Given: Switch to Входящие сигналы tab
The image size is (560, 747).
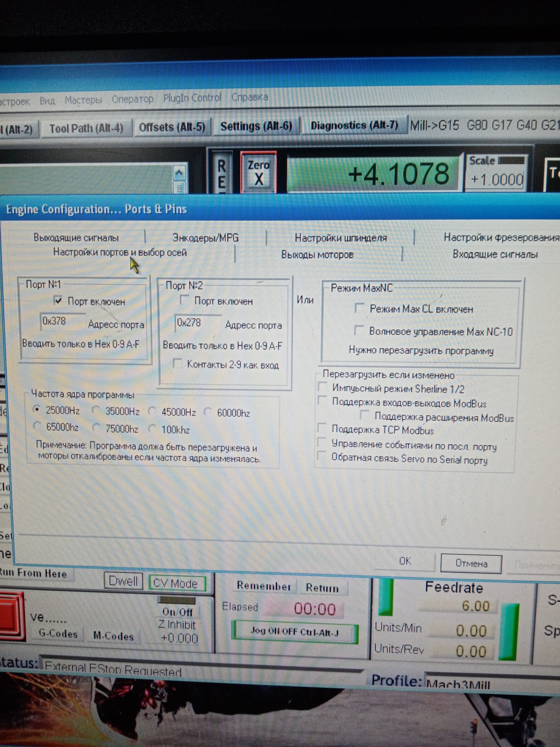Looking at the screenshot, I should pyautogui.click(x=495, y=254).
